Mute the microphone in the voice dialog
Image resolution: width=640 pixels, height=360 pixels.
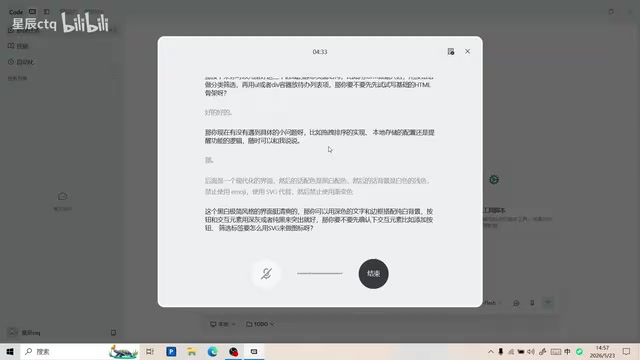tap(266, 273)
